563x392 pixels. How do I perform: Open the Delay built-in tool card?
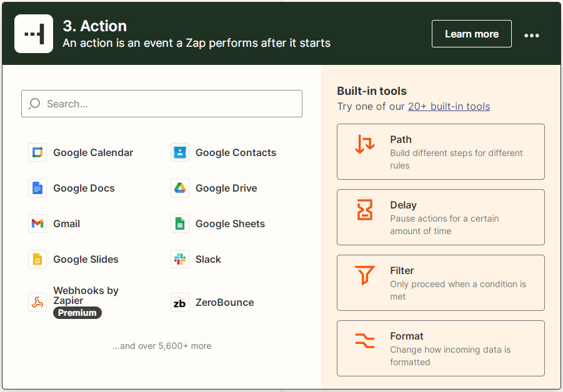441,217
